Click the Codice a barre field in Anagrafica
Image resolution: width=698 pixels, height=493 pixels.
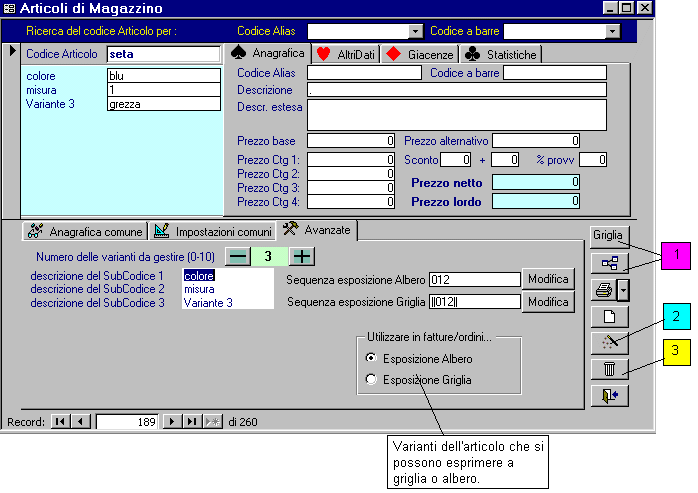(555, 73)
